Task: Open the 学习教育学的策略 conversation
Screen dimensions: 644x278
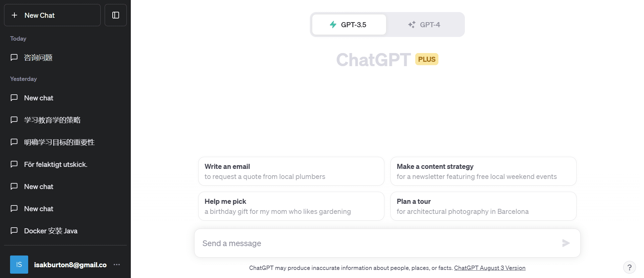Action: [52, 120]
